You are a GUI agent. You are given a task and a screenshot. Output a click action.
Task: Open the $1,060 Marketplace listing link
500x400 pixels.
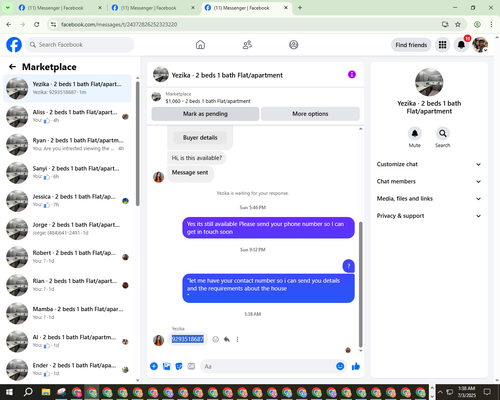click(208, 101)
